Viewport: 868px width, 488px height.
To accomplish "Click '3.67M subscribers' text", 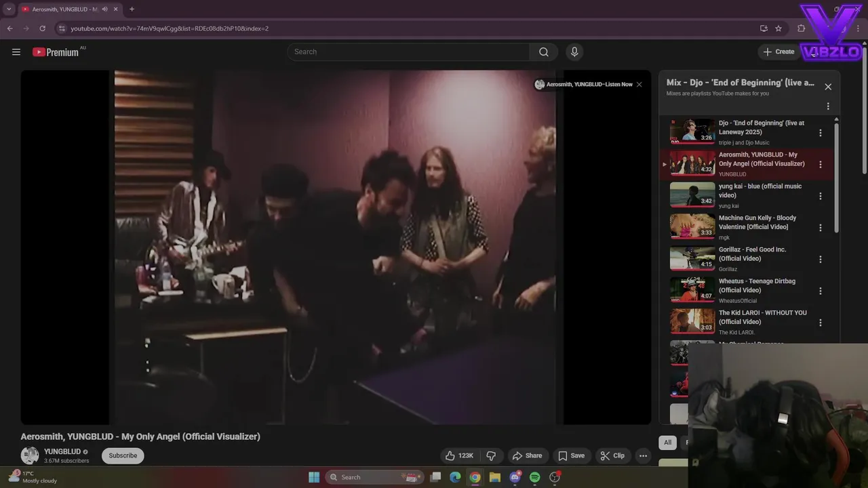I will click(66, 461).
